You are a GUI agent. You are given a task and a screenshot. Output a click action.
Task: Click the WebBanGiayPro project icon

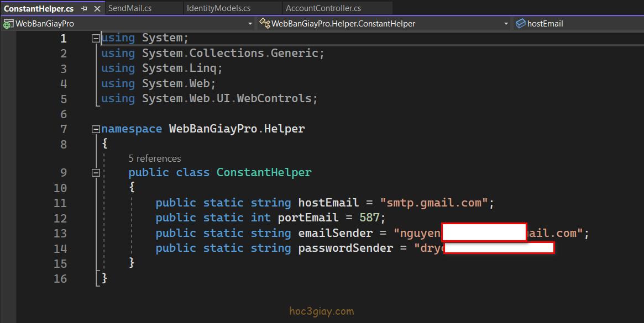pos(8,24)
